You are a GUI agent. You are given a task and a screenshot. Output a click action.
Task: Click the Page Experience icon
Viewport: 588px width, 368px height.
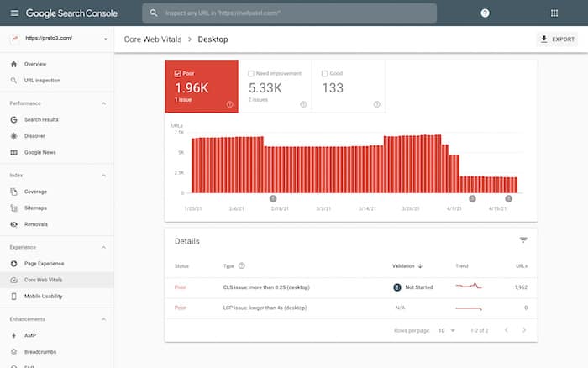[x=14, y=264]
